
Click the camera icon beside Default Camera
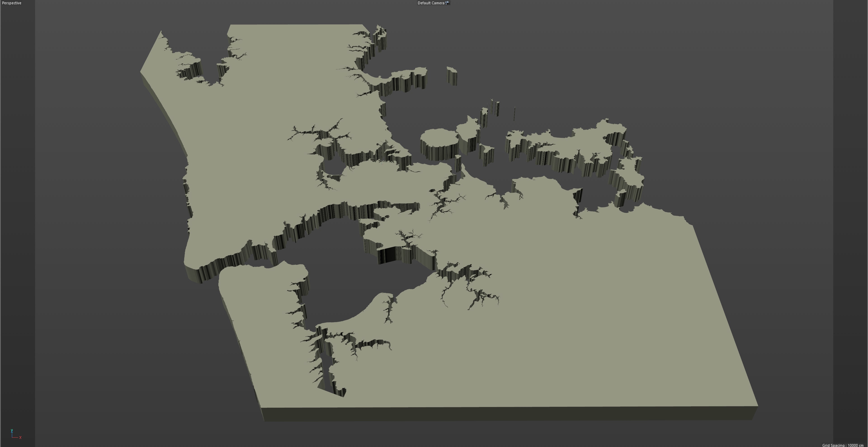pyautogui.click(x=447, y=3)
